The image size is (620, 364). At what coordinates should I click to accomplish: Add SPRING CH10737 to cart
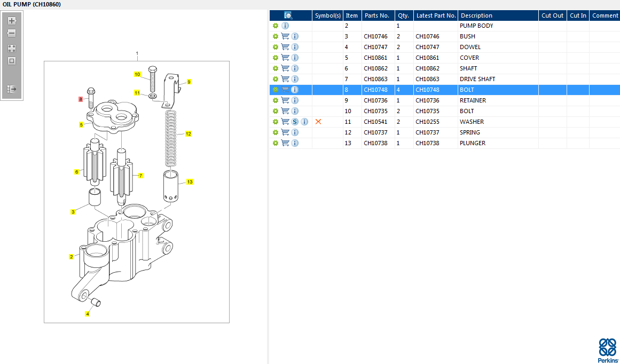[285, 132]
